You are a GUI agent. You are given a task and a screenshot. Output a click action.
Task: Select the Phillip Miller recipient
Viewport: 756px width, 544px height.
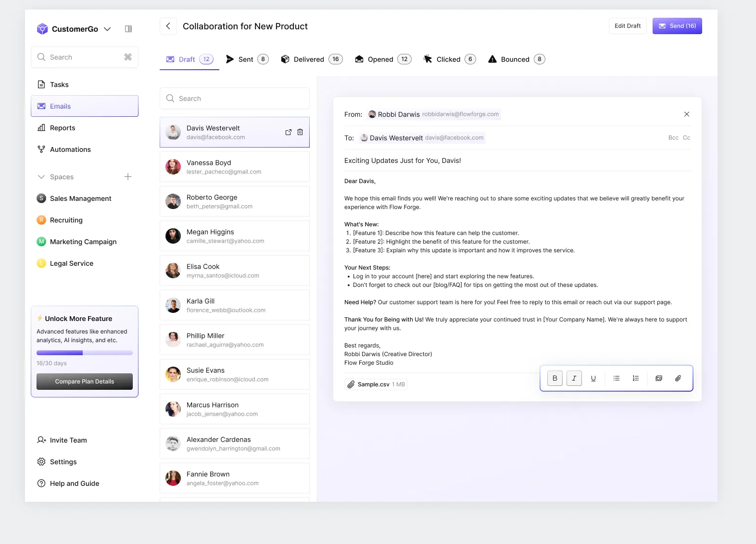click(x=235, y=340)
